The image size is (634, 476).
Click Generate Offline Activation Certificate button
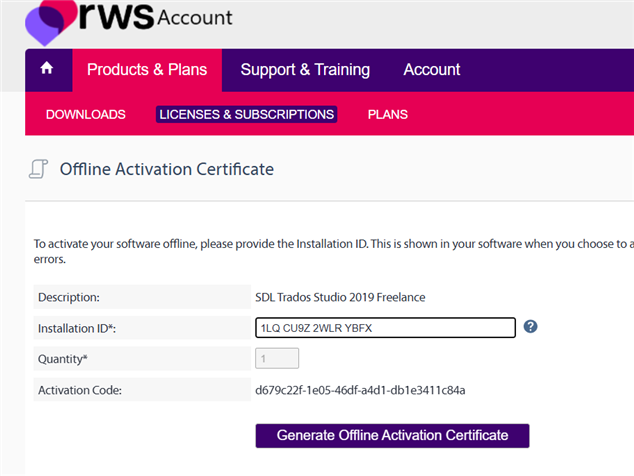point(392,436)
